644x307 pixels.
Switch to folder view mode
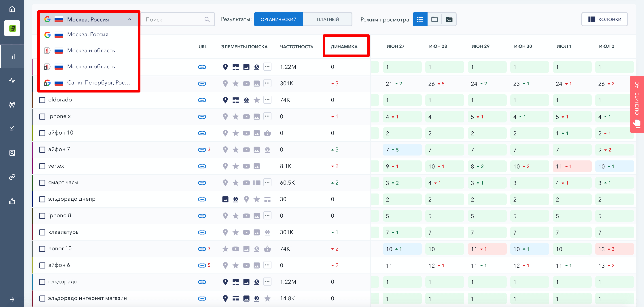(x=434, y=19)
